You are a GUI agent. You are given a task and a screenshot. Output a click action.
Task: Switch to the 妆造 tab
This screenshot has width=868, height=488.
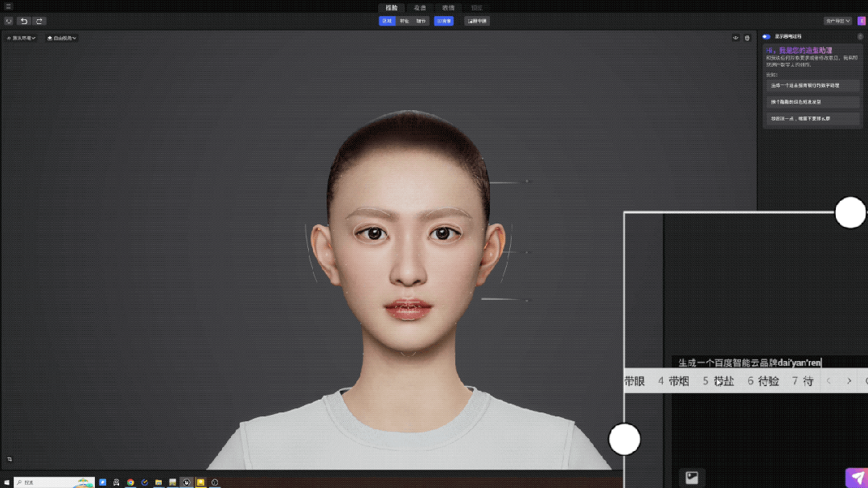[x=420, y=7]
